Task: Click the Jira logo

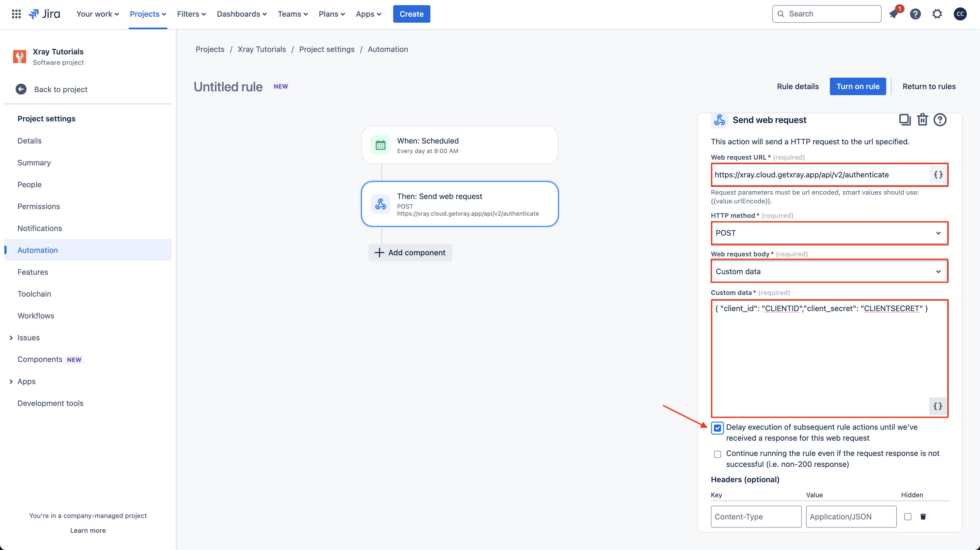Action: [x=44, y=14]
